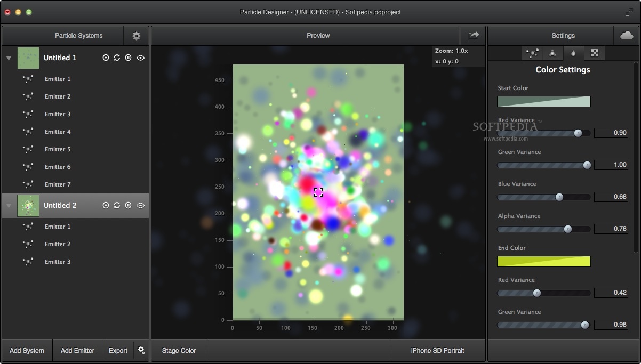Open the Particle Systems gear menu
The width and height of the screenshot is (641, 364).
click(136, 36)
